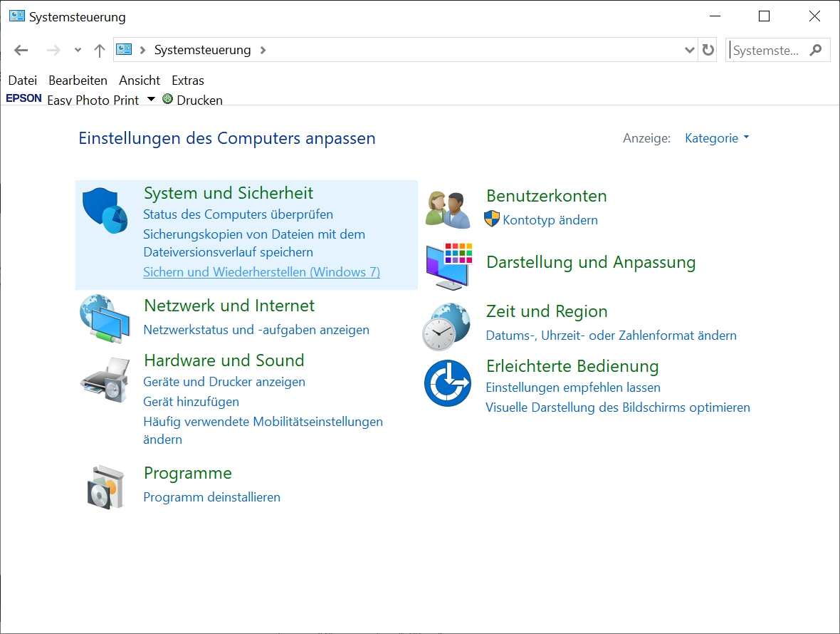840x634 pixels.
Task: Open the Darstellung und Anpassung monitor icon
Action: pyautogui.click(x=448, y=265)
